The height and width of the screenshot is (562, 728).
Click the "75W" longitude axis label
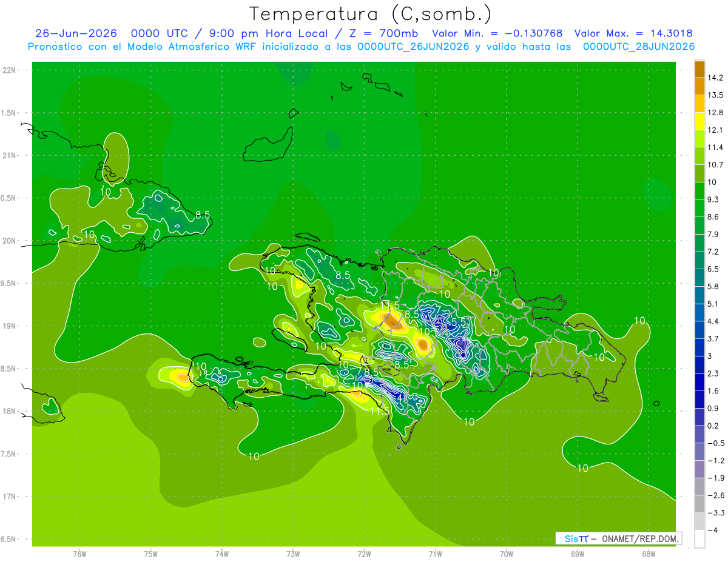click(151, 554)
